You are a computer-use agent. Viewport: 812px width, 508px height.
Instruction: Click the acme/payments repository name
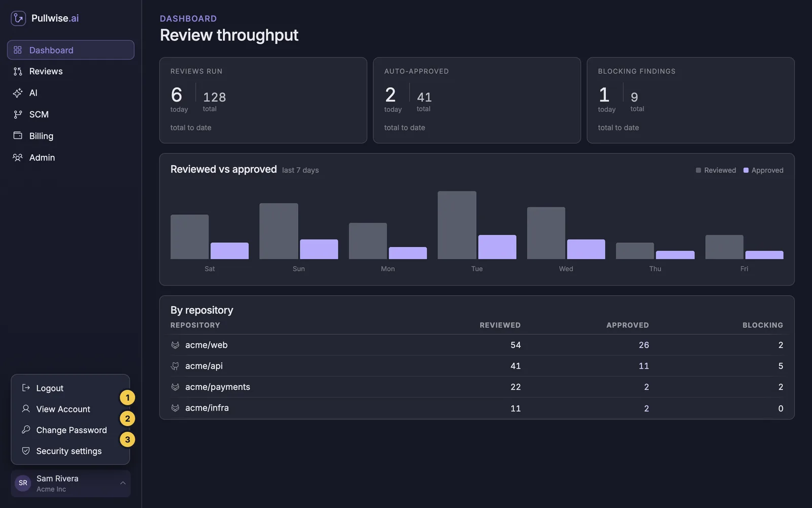tap(218, 387)
